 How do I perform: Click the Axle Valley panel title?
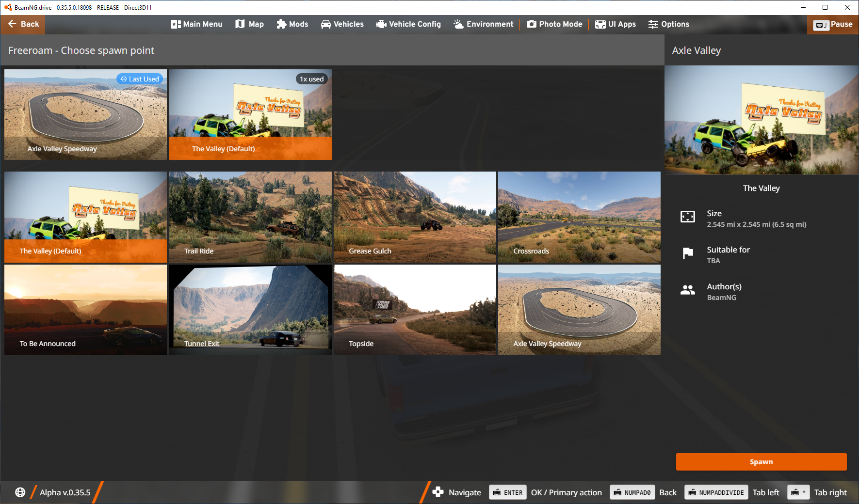click(697, 50)
